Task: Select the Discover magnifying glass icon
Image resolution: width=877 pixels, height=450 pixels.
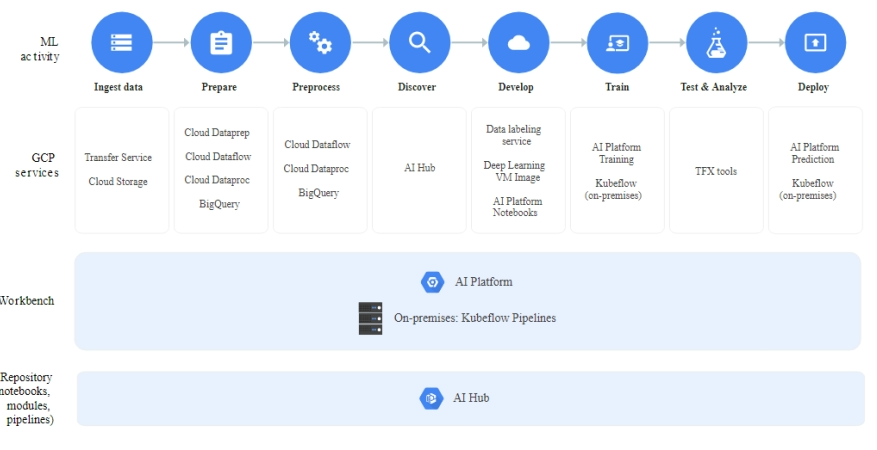Action: tap(419, 42)
